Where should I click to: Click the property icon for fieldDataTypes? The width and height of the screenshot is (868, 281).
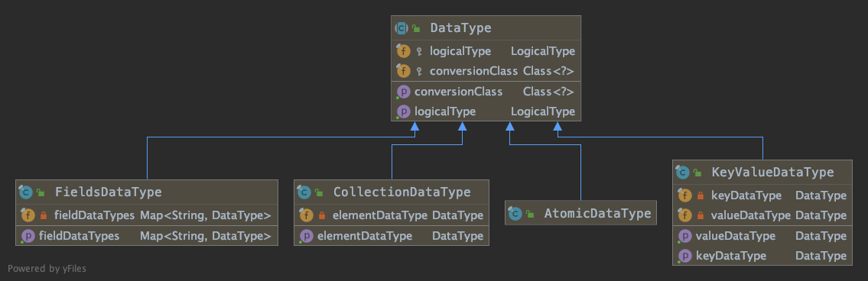(x=28, y=236)
